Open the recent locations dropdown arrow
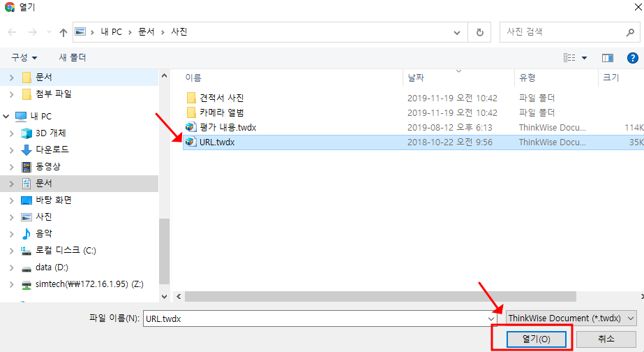The height and width of the screenshot is (352, 644). coord(49,31)
